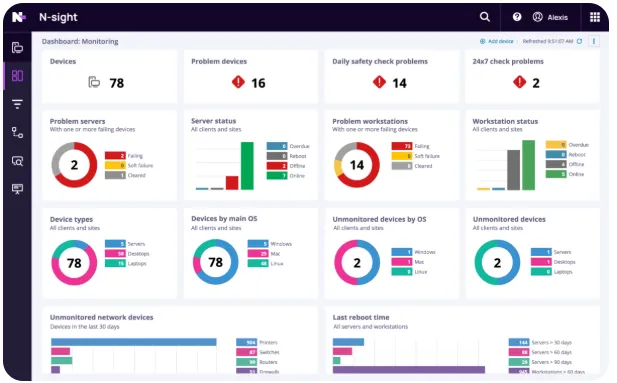Select Switches legend in Unmonitored network devices

click(x=258, y=352)
